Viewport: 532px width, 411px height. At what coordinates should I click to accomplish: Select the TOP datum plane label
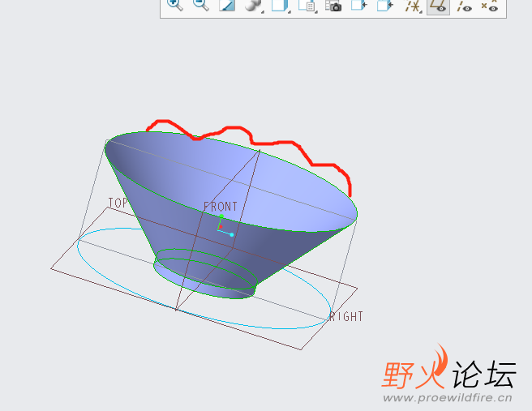click(118, 203)
